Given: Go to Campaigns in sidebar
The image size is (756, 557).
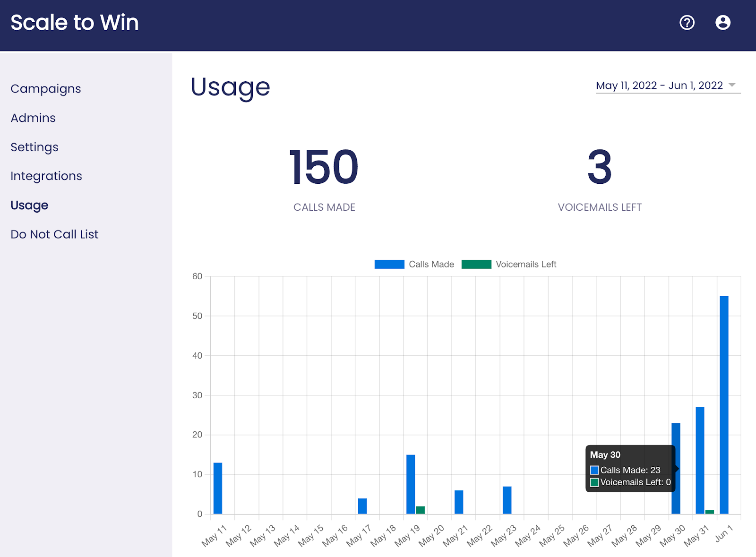Looking at the screenshot, I should 46,89.
